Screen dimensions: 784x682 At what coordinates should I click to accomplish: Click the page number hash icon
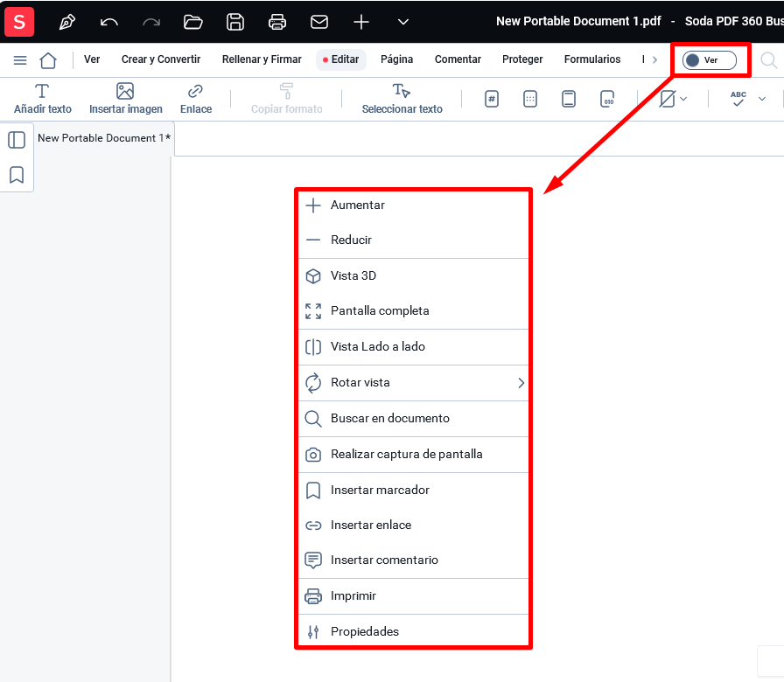coord(492,99)
